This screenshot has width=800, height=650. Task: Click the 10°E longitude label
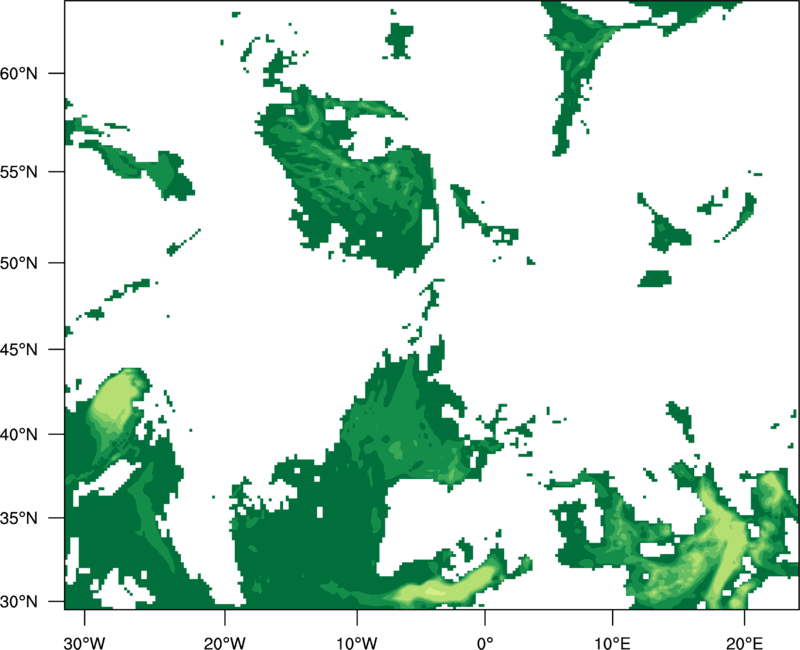pyautogui.click(x=612, y=643)
